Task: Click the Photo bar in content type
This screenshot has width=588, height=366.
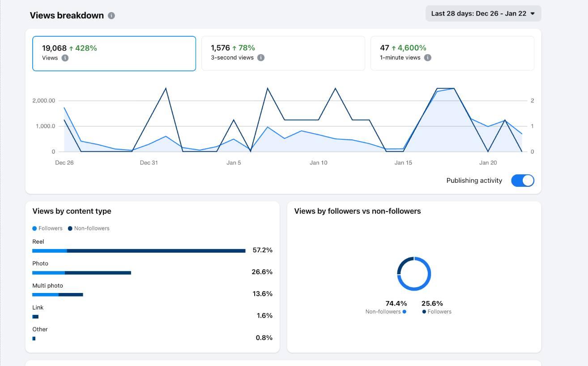Action: coord(81,273)
